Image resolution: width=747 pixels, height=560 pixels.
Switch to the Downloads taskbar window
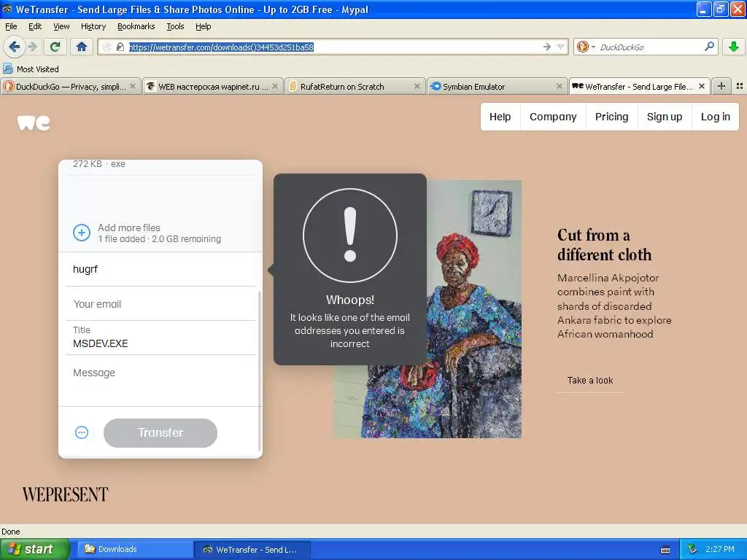pos(134,549)
